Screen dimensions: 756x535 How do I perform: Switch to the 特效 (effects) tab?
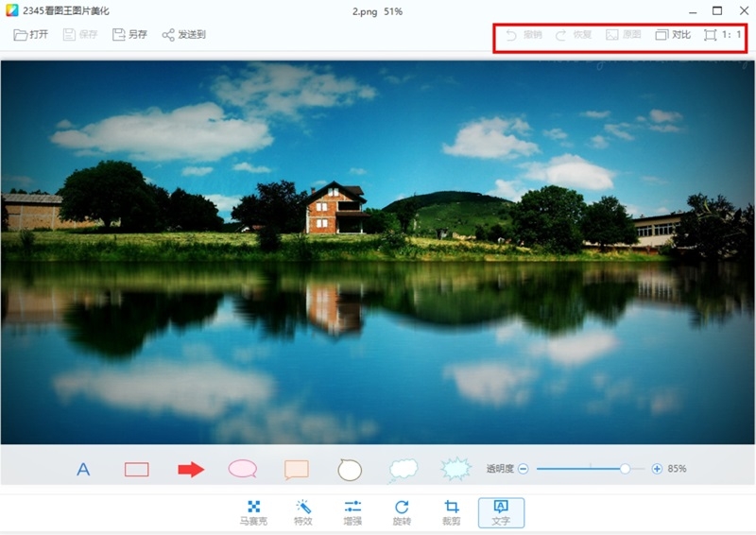pos(303,512)
